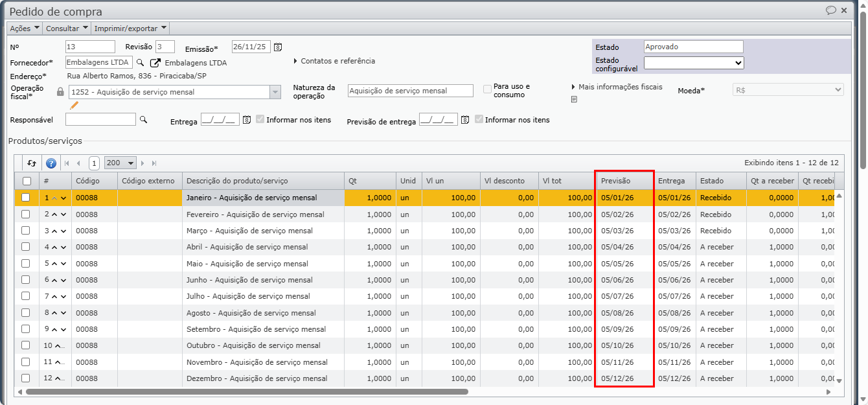Open supplier record via external link icon

coord(155,63)
